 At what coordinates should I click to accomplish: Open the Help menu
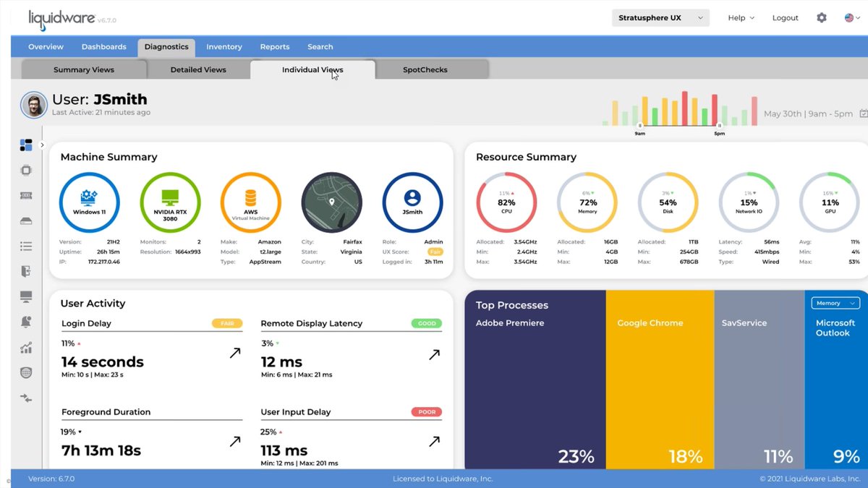[741, 17]
